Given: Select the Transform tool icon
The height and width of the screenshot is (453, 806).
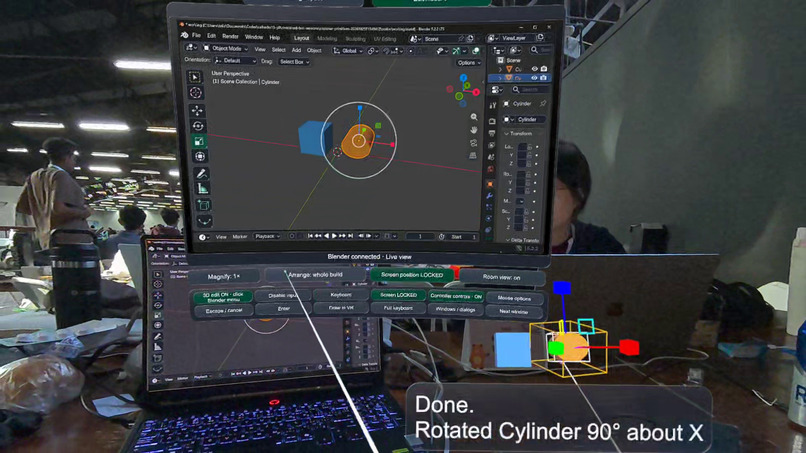Looking at the screenshot, I should pyautogui.click(x=200, y=156).
